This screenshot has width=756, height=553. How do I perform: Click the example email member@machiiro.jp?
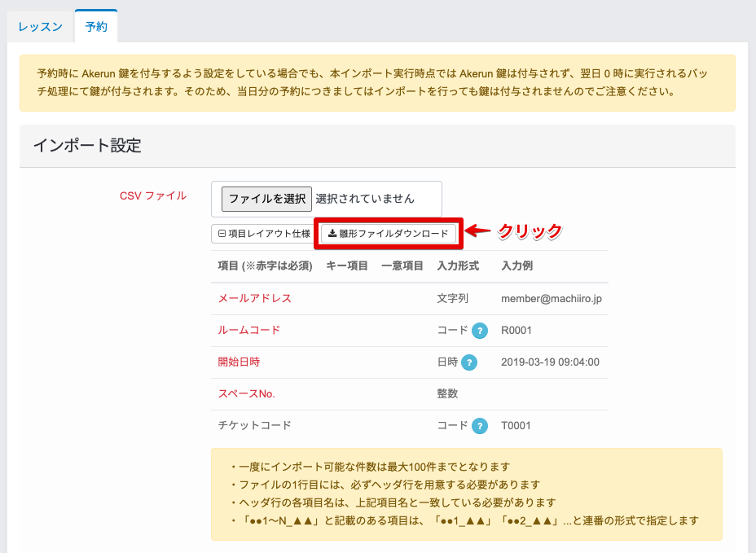click(x=552, y=299)
